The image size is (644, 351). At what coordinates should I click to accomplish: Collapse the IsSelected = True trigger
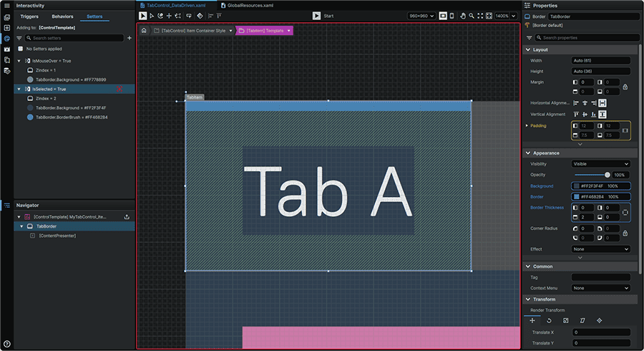(19, 90)
